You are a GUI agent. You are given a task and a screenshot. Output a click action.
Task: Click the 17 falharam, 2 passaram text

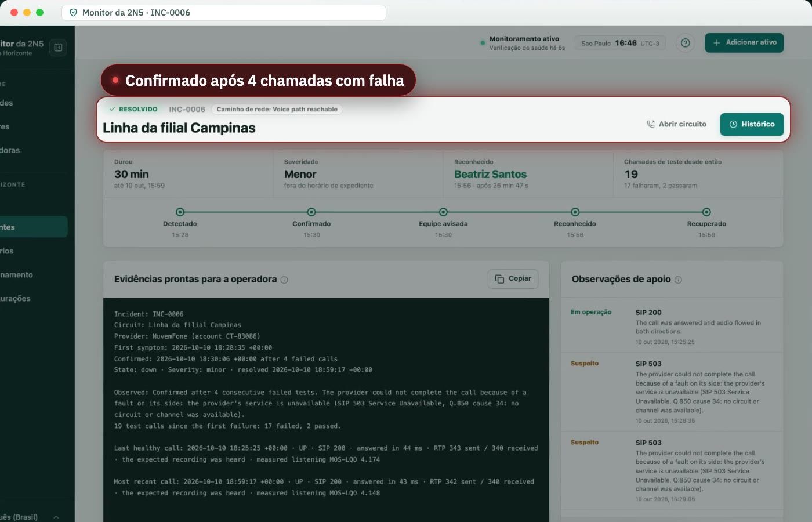click(661, 186)
